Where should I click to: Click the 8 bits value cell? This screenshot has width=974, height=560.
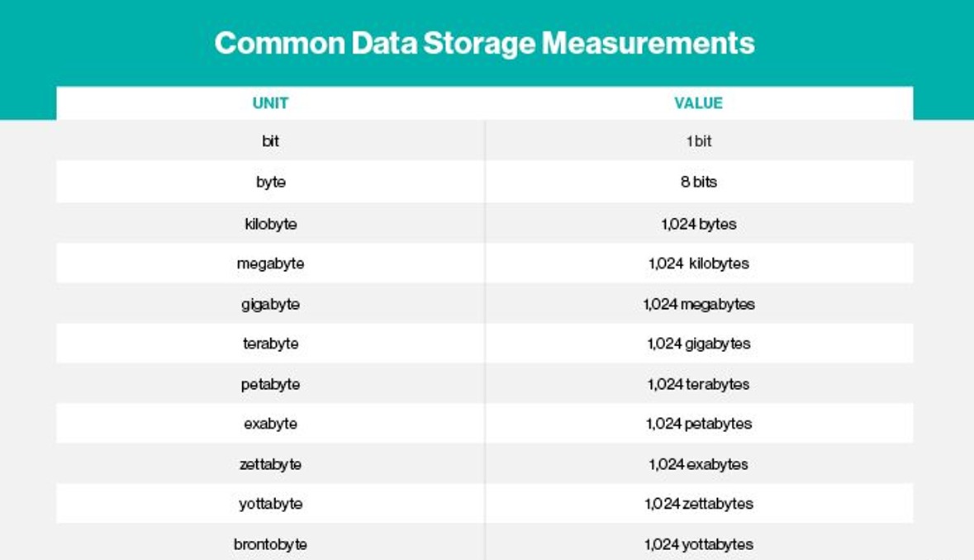[x=698, y=182]
